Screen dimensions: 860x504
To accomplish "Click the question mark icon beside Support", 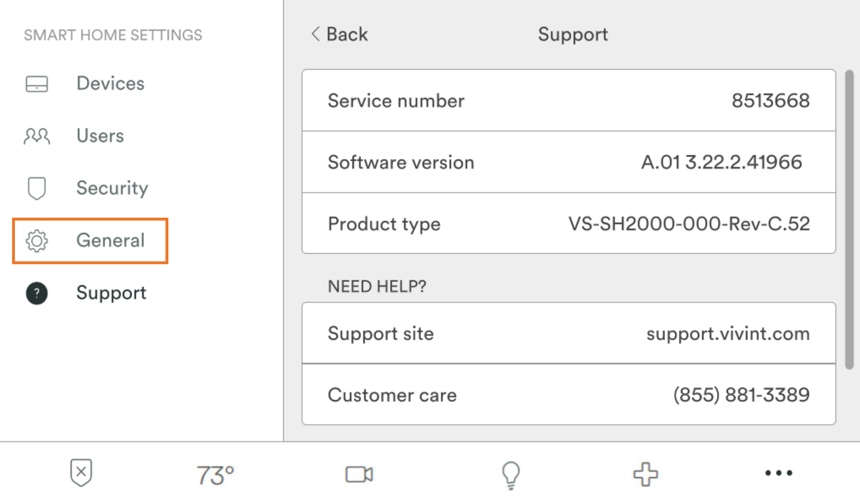I will coord(36,293).
